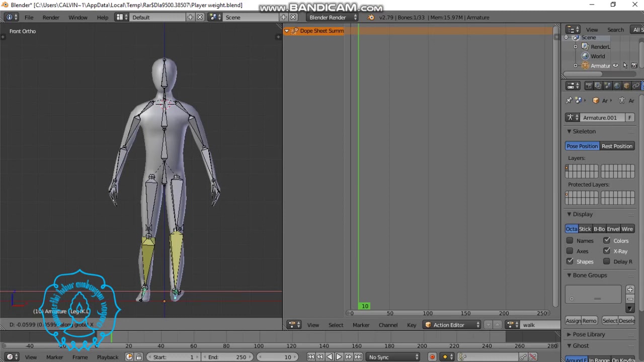Switch skeleton to Rest Position
Screen dimensions: 644x362
click(617, 146)
